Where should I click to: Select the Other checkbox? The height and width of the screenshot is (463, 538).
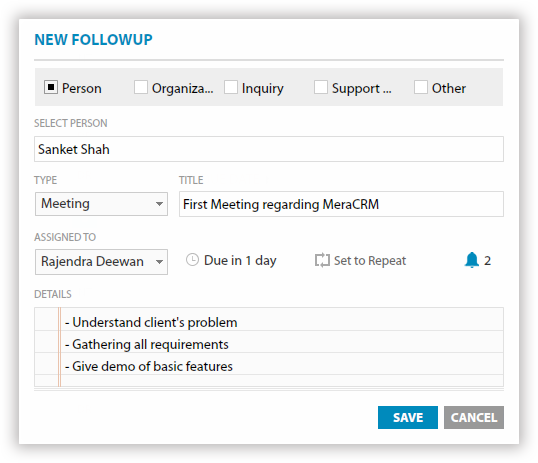[x=421, y=87]
